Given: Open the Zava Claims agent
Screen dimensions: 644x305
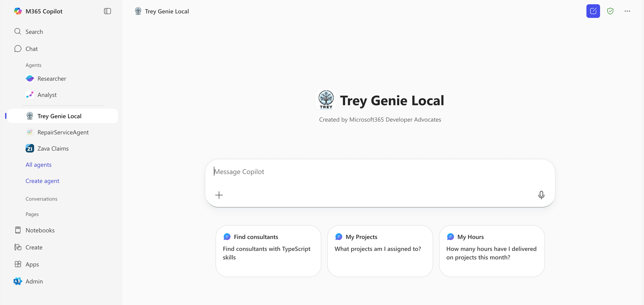Looking at the screenshot, I should 53,148.
